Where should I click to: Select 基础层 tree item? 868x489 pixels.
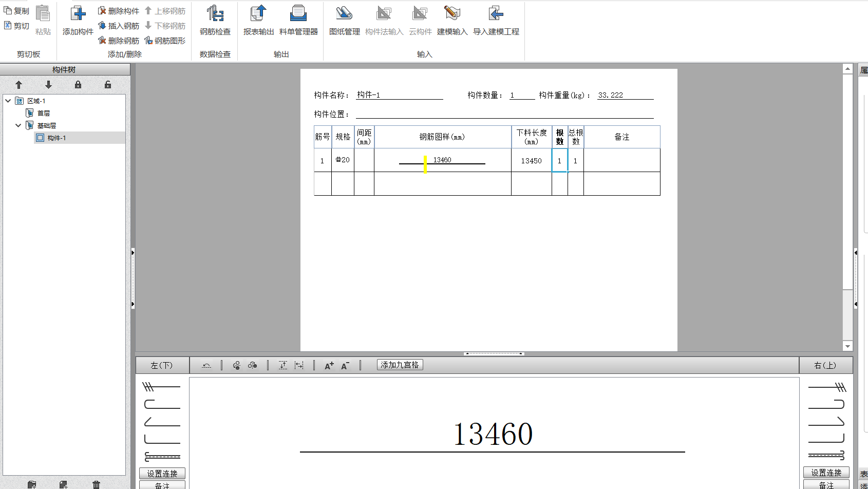[x=47, y=125]
